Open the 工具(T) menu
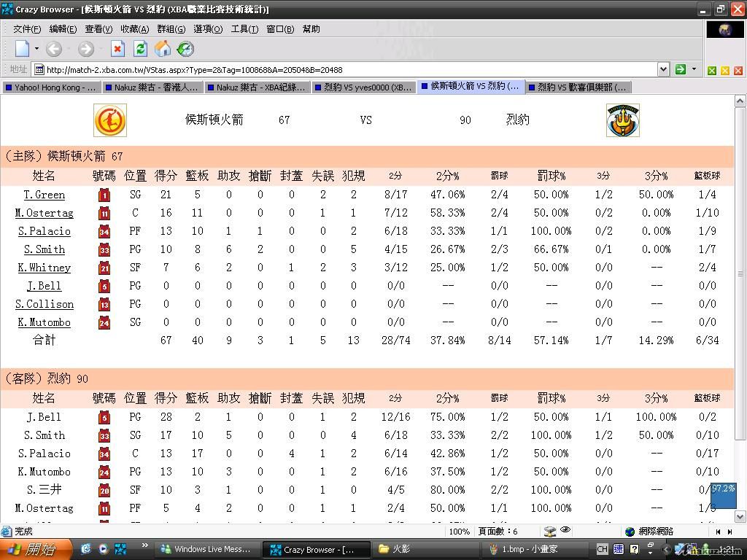Viewport: 747px width, 560px height. pyautogui.click(x=244, y=29)
